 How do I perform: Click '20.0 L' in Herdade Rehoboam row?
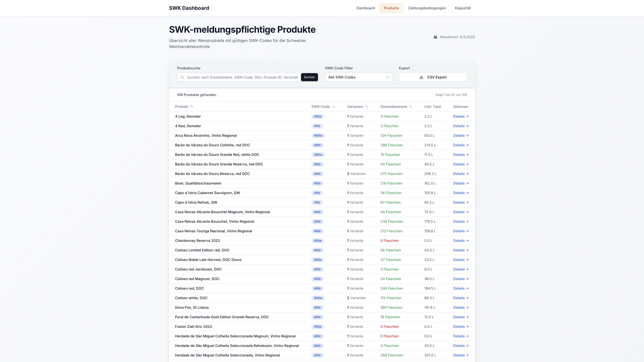(x=429, y=346)
